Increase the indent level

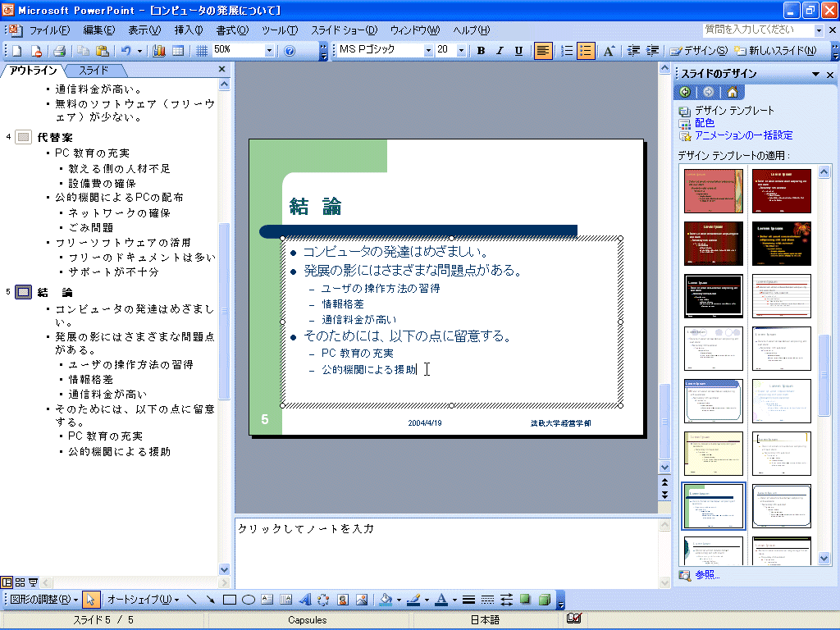pyautogui.click(x=652, y=51)
